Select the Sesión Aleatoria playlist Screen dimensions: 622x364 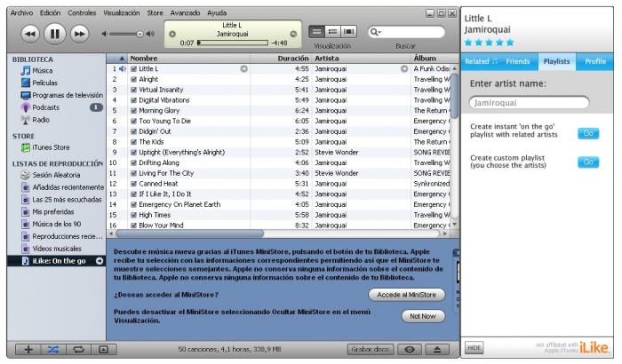pos(56,175)
